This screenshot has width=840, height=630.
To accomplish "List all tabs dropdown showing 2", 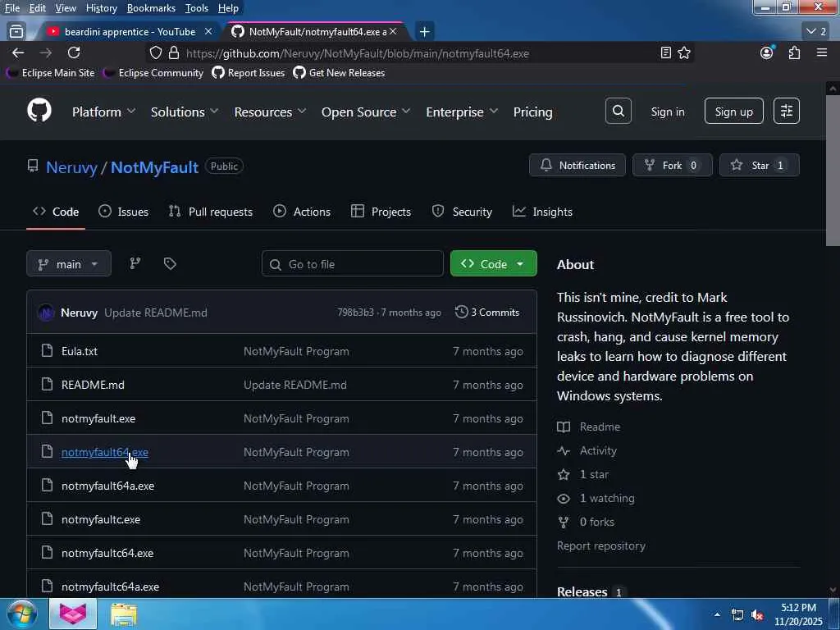I will (x=816, y=32).
